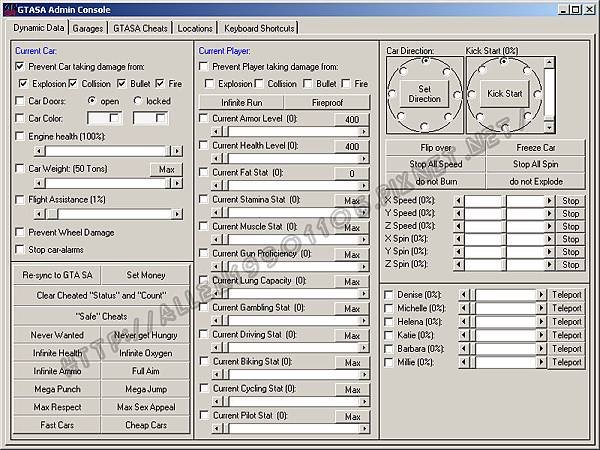Click left arrow of Y Speed slider
600x450 pixels.
[x=458, y=214]
